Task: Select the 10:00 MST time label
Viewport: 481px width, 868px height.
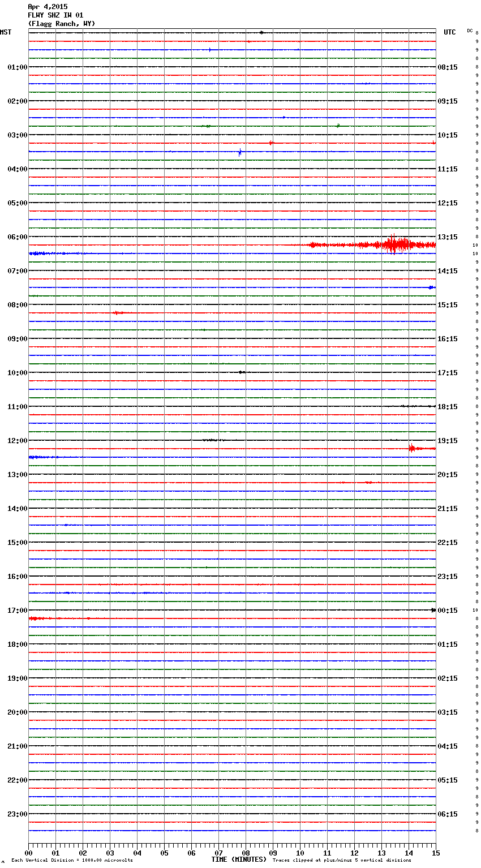Action: 17,373
